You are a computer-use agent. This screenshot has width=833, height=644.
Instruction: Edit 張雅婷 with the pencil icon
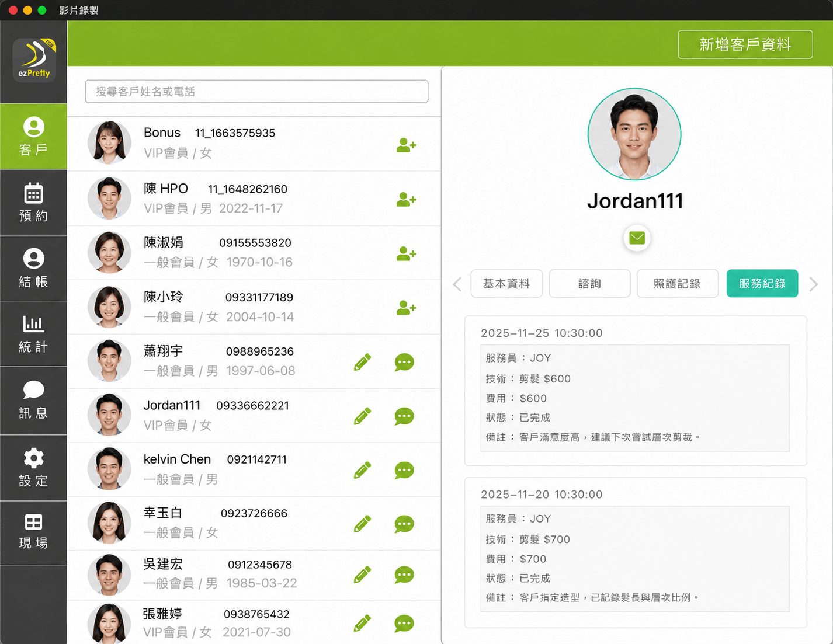point(362,623)
